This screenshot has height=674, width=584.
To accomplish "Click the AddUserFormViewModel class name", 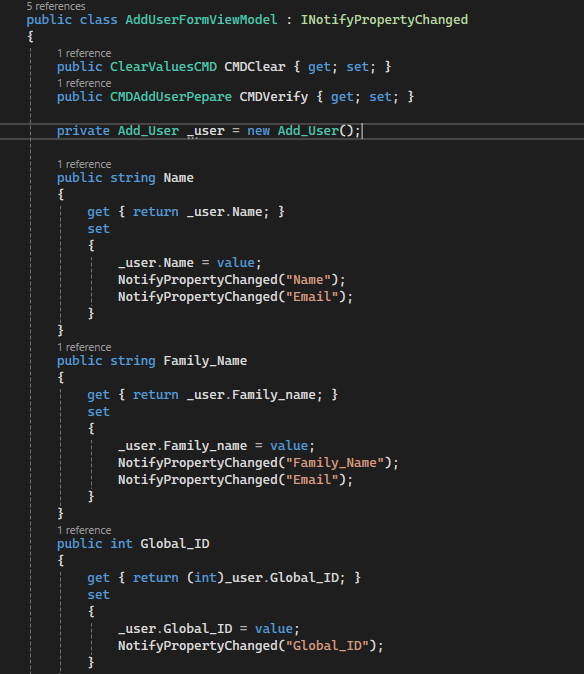I will 201,20.
